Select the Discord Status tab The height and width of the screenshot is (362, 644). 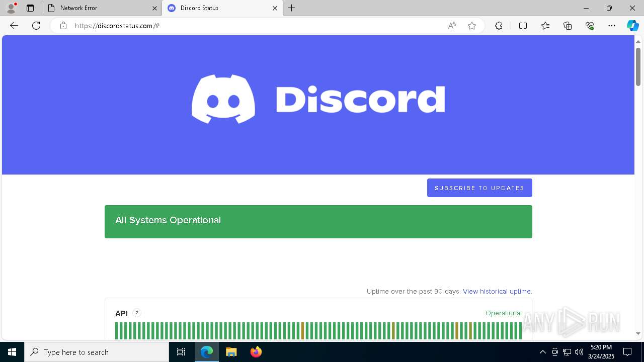pos(222,8)
